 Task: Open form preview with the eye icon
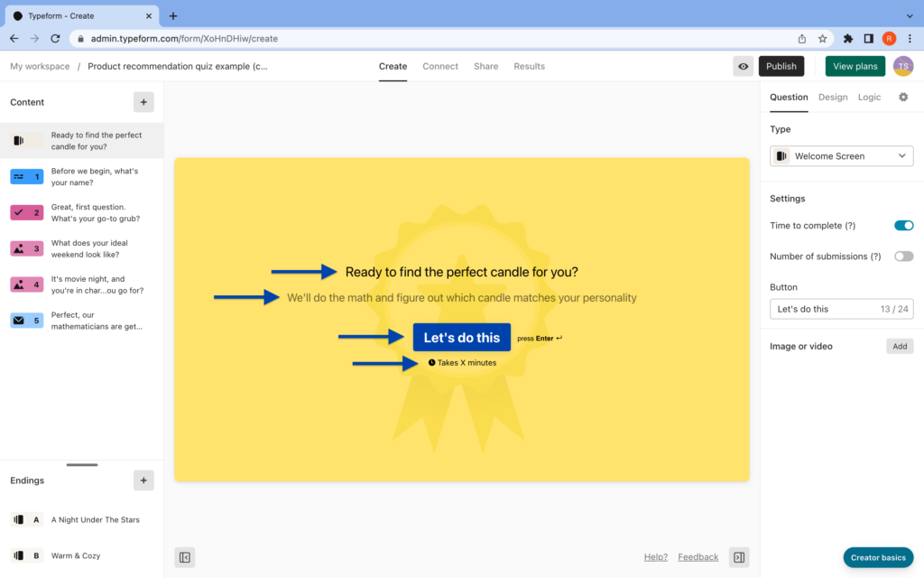743,66
